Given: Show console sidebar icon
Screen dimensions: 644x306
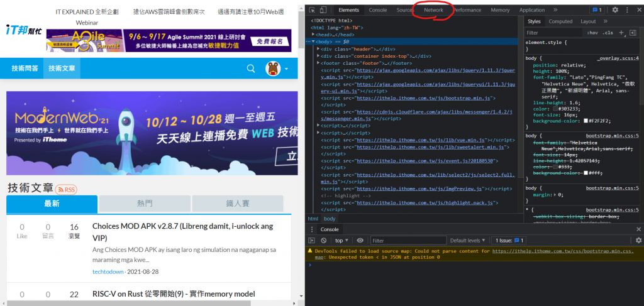Looking at the screenshot, I should (312, 241).
